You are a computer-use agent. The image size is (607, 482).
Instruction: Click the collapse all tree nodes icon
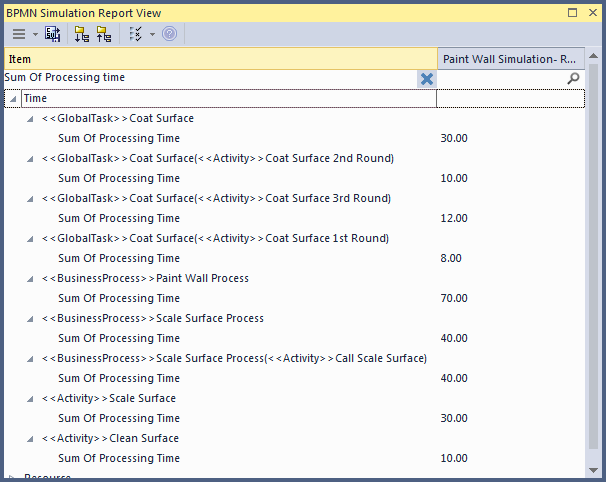103,34
